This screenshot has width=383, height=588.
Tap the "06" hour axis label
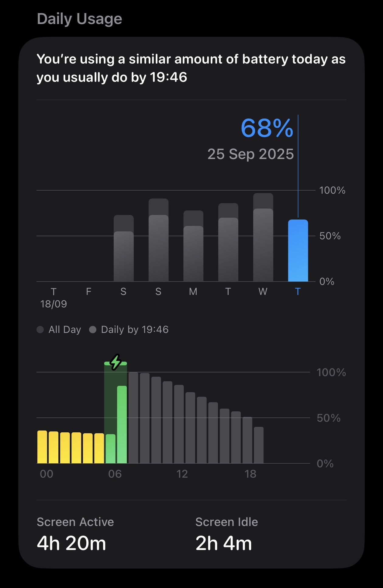[115, 474]
